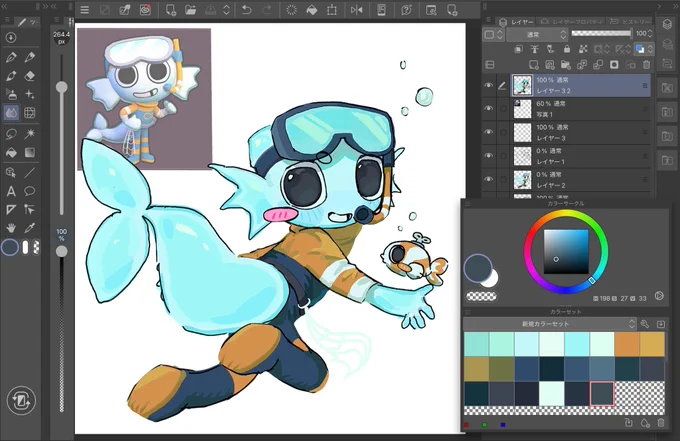The width and height of the screenshot is (680, 441).
Task: Click the Transform scale icon in command bar
Action: (332, 10)
